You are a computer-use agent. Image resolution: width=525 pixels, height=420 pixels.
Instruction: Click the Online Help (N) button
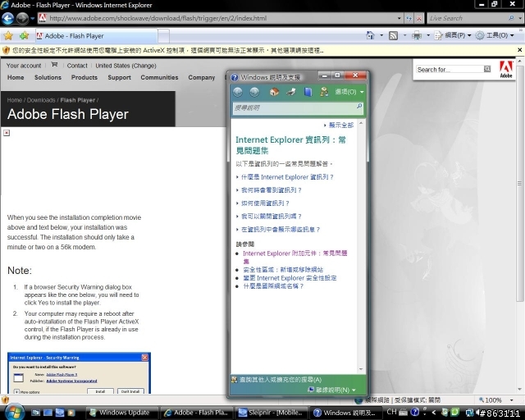coord(331,390)
